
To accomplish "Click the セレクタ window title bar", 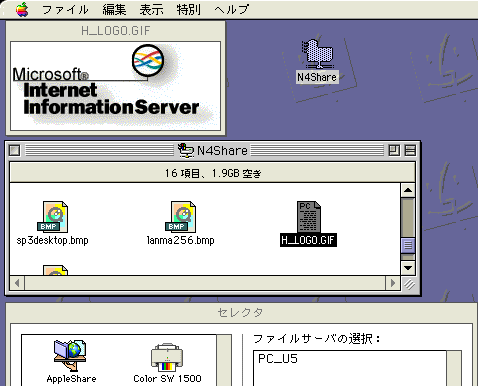I will (x=240, y=313).
